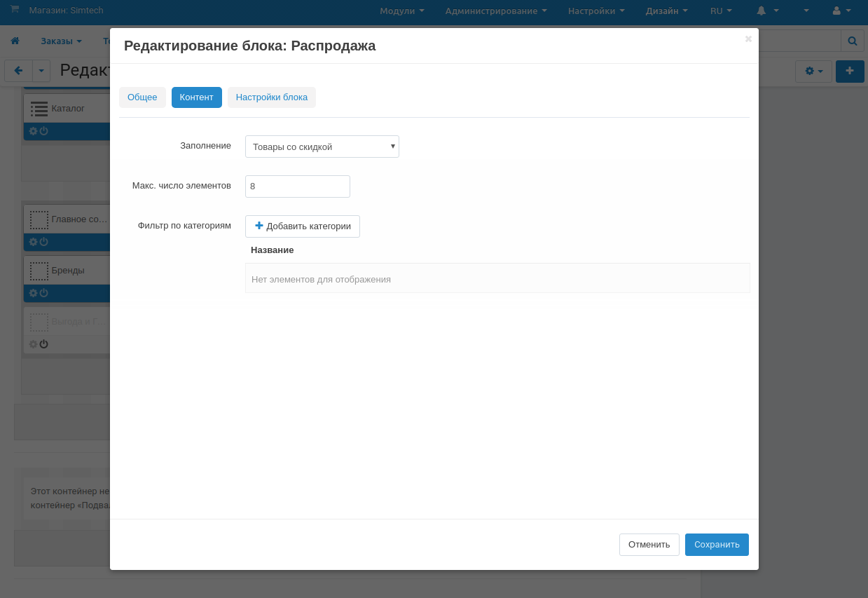Image resolution: width=868 pixels, height=598 pixels.
Task: Click the Сохранить button
Action: point(716,545)
